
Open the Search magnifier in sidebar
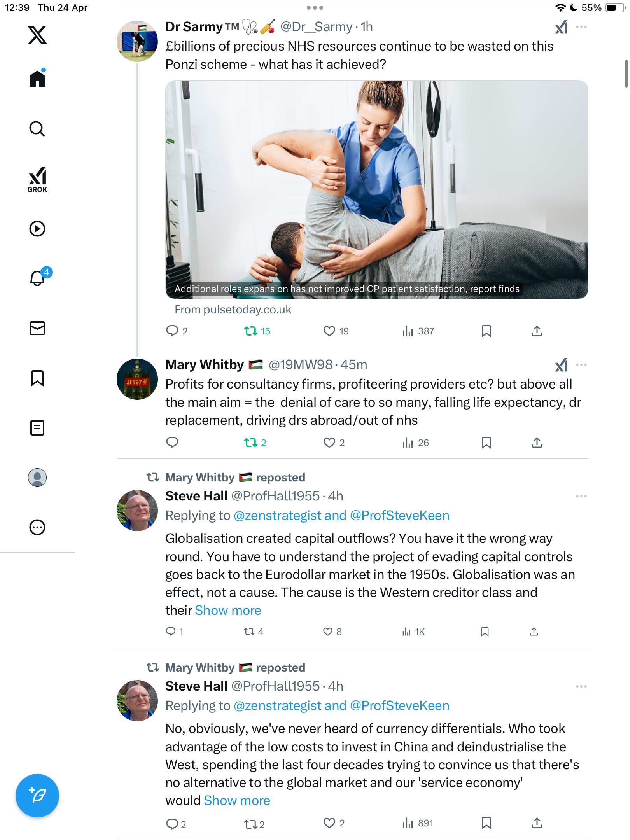point(37,129)
